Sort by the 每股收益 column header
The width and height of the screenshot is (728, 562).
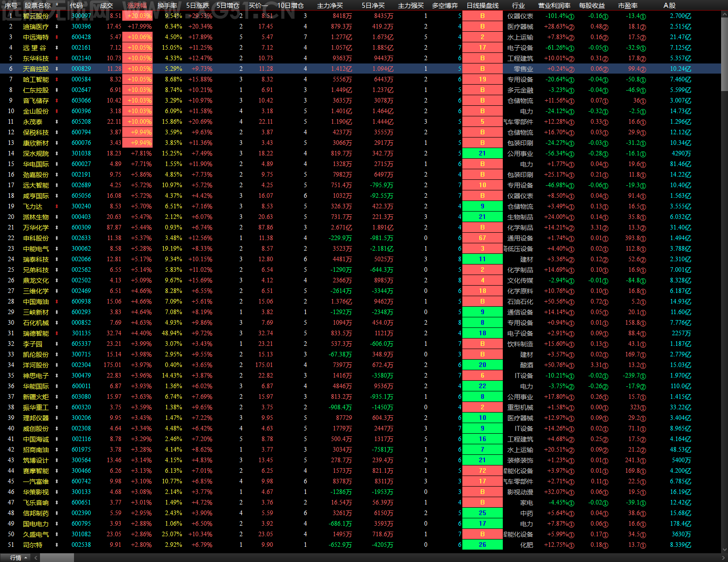[592, 6]
